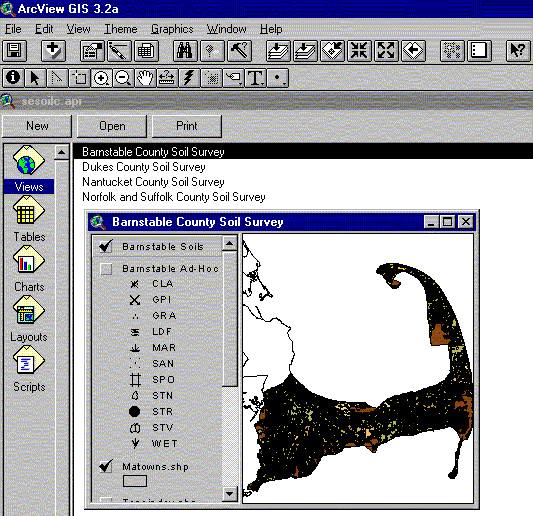Uncheck the Barnstable Soils theme

tap(106, 246)
